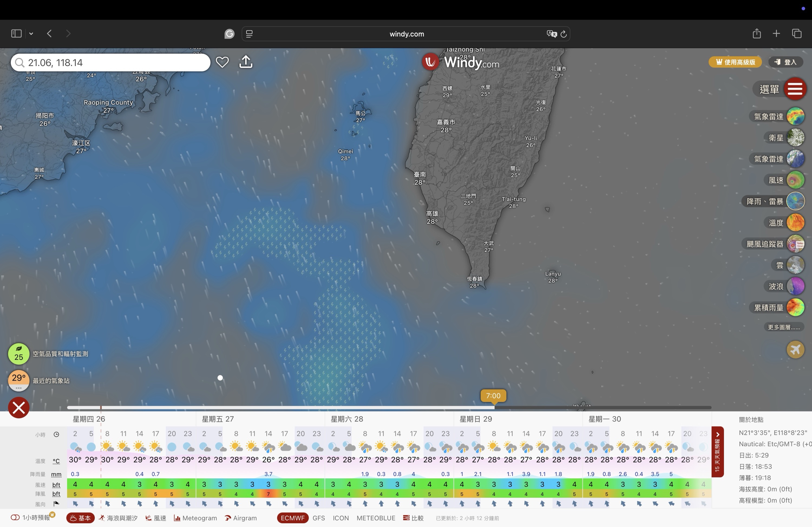812x527 pixels.
Task: Toggle the 1-hour forecast (1小時預報) switch
Action: pyautogui.click(x=15, y=518)
